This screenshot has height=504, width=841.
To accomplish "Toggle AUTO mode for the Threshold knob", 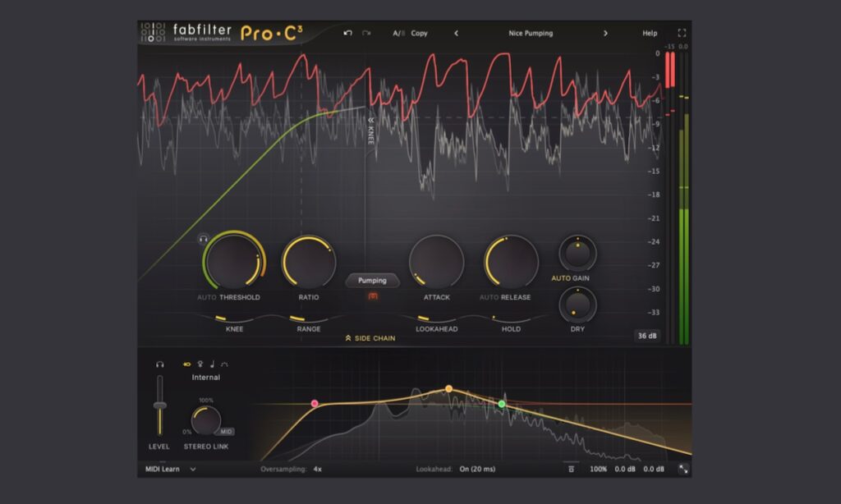I will click(x=207, y=298).
